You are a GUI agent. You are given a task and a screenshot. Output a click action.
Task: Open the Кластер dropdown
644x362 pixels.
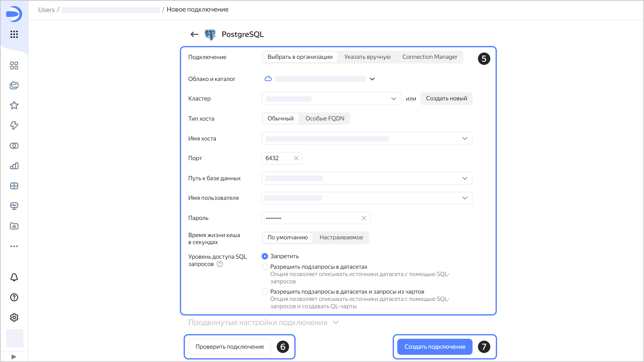331,99
